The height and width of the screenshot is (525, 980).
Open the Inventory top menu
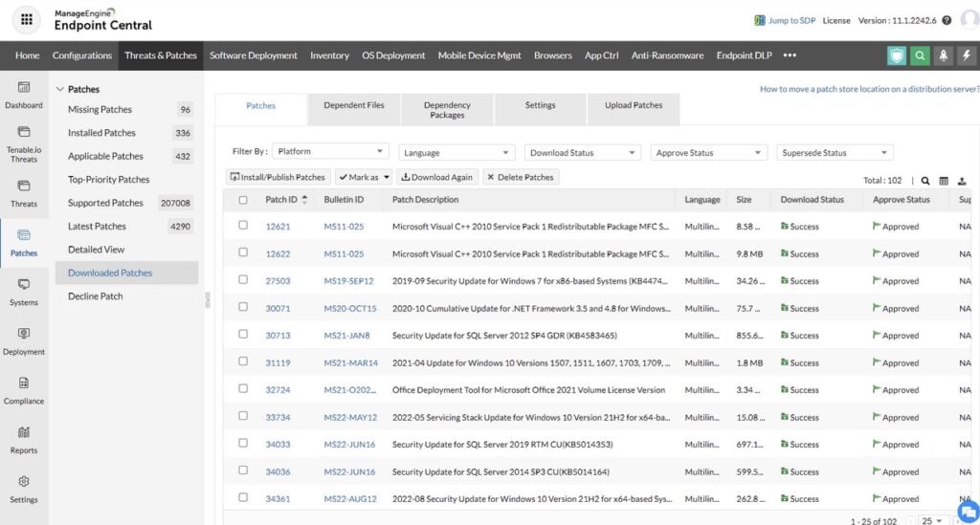pyautogui.click(x=329, y=55)
